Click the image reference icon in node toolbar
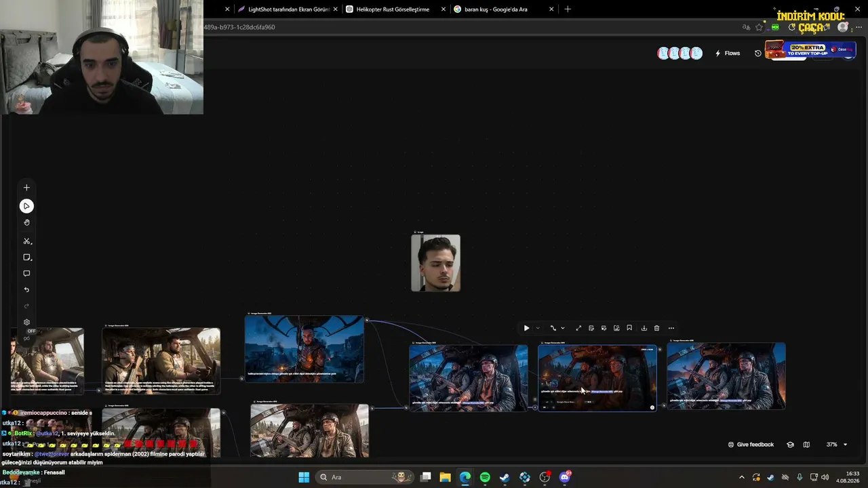Image resolution: width=868 pixels, height=488 pixels. pyautogui.click(x=616, y=328)
